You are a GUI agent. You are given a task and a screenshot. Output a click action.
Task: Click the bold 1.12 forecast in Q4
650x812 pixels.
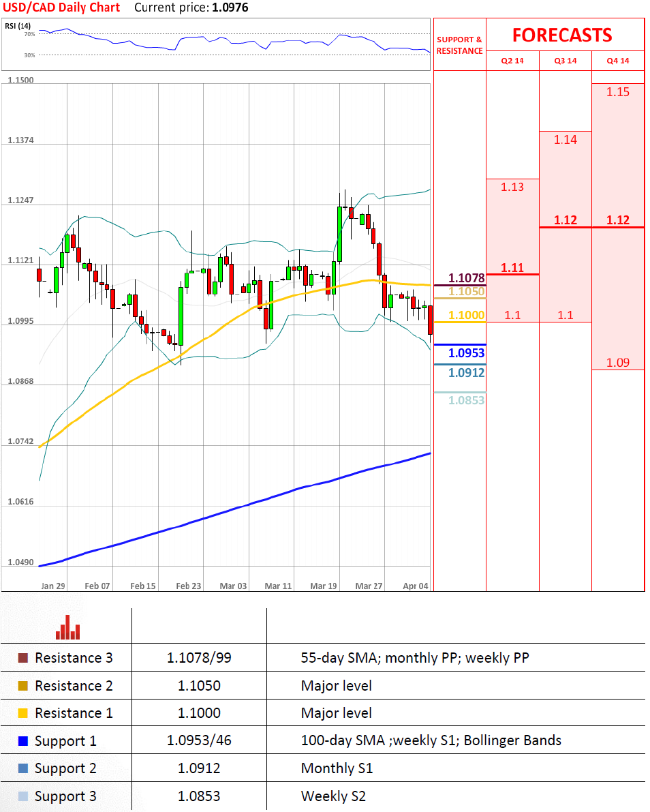click(x=618, y=220)
